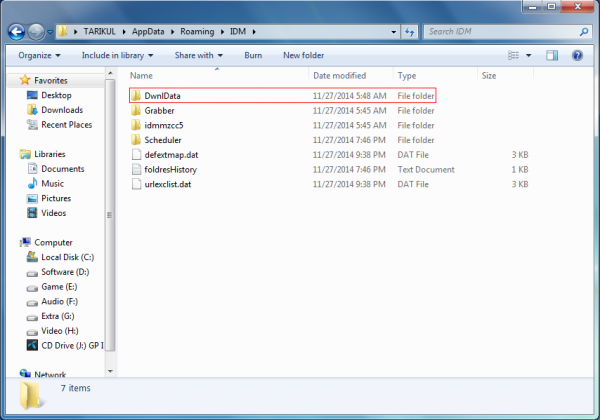The height and width of the screenshot is (420, 600).
Task: Click the folder icon in address bar
Action: [x=63, y=31]
